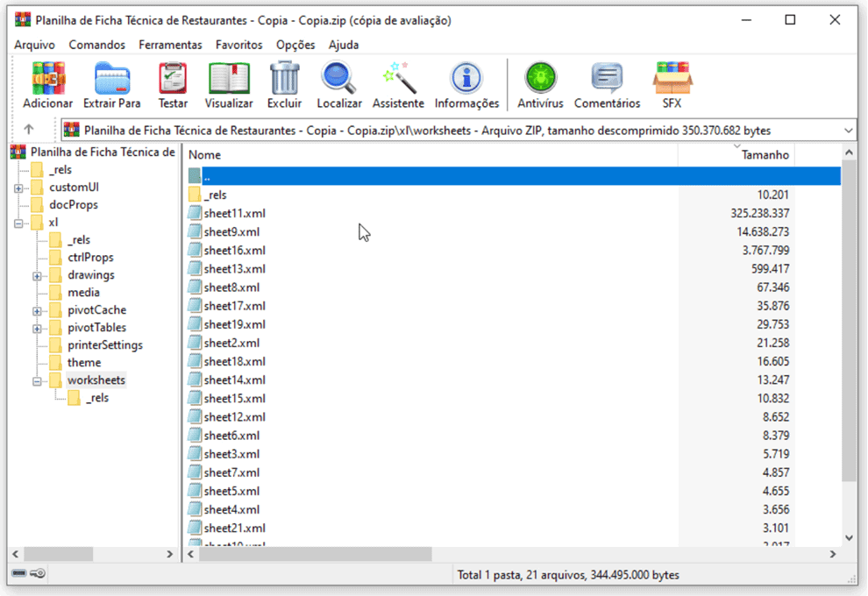This screenshot has width=868, height=596.
Task: Run the Antivírus scan icon
Action: pos(540,79)
